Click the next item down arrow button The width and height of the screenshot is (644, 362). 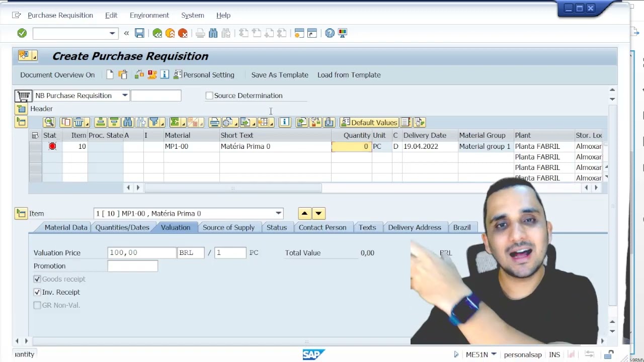tap(318, 214)
